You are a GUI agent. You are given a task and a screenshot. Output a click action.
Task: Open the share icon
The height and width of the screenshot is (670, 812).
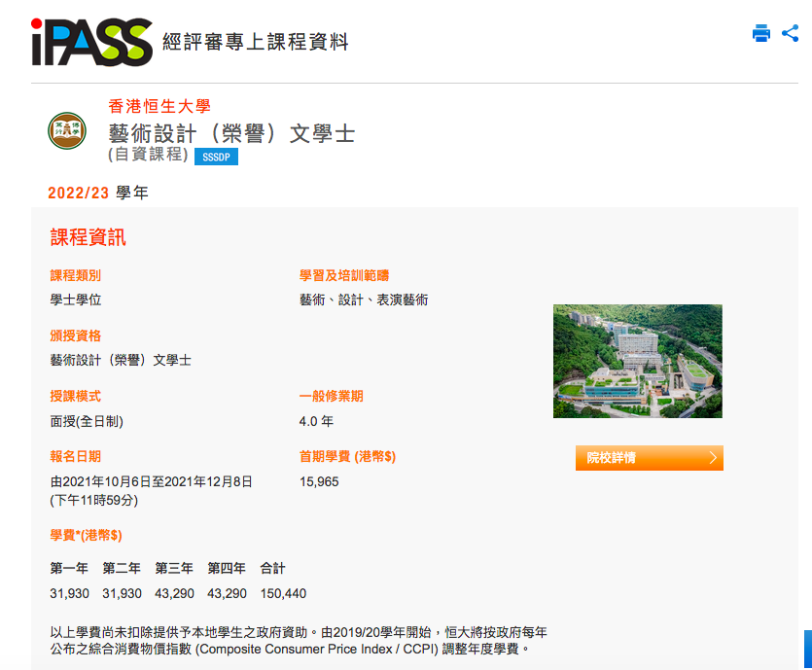click(x=790, y=34)
